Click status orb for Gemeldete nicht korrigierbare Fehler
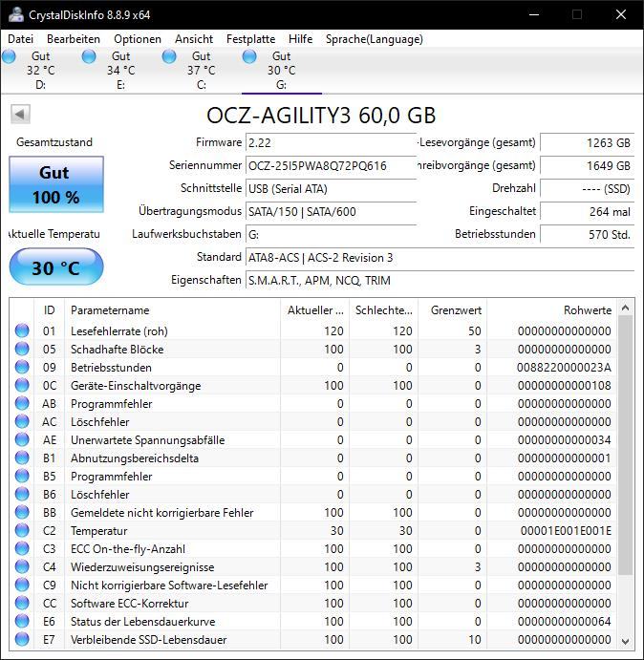Image resolution: width=644 pixels, height=660 pixels. pyautogui.click(x=22, y=512)
